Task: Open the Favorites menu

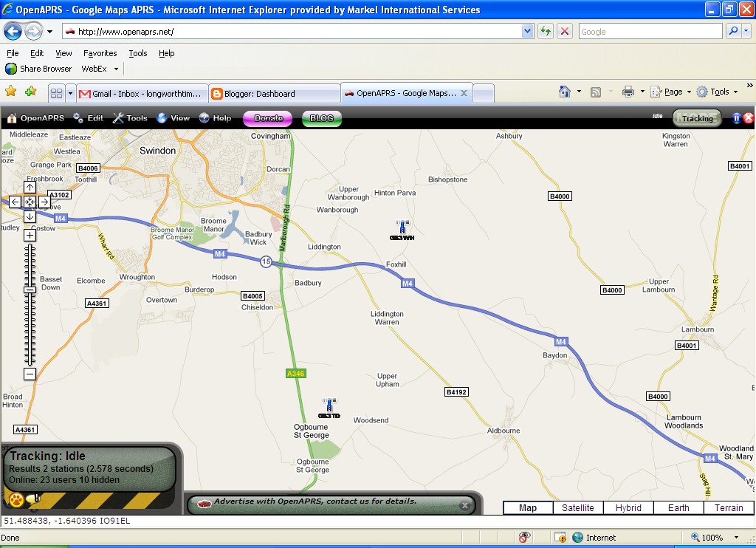Action: (100, 53)
